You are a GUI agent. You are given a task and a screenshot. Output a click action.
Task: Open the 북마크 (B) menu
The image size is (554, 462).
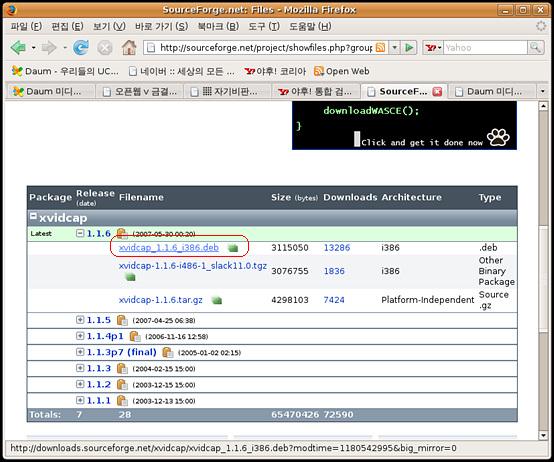218,26
